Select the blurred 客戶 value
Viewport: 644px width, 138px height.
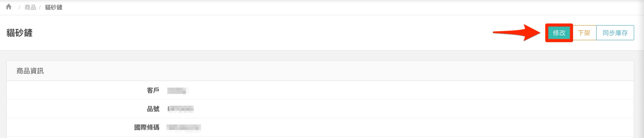pos(177,91)
